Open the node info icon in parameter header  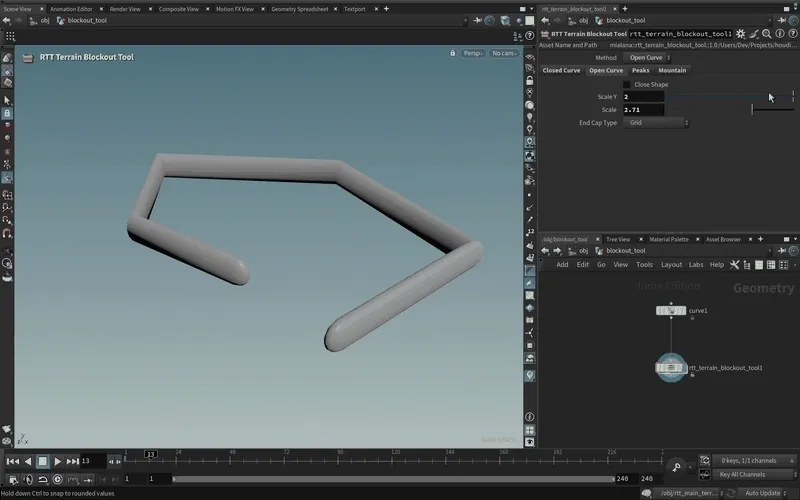coord(780,34)
